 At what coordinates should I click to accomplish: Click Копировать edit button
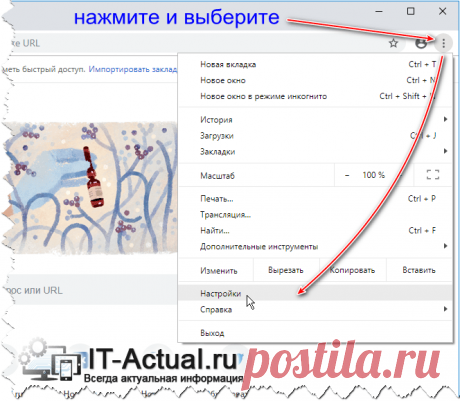point(352,270)
